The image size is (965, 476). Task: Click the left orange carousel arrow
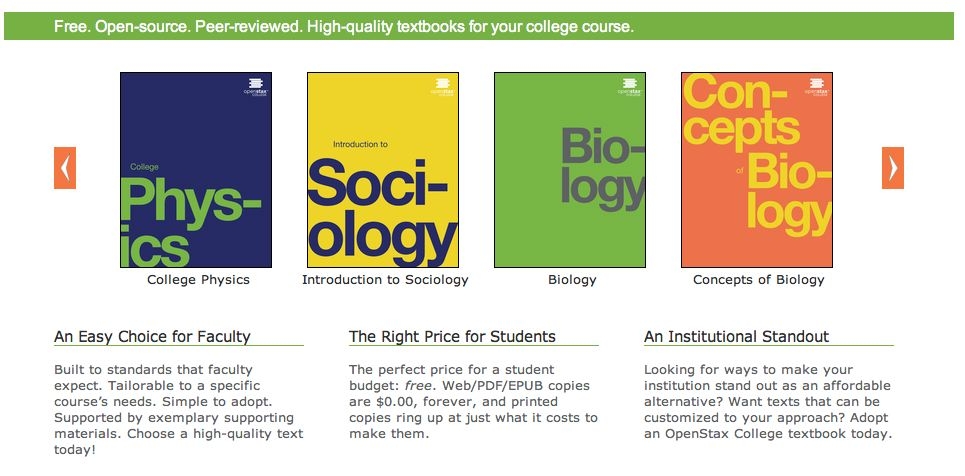tap(65, 167)
